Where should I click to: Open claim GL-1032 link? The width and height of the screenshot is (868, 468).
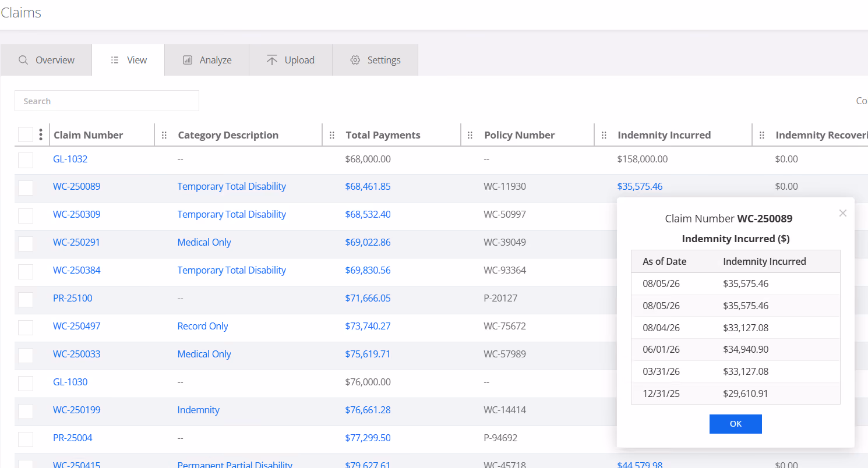(x=70, y=159)
